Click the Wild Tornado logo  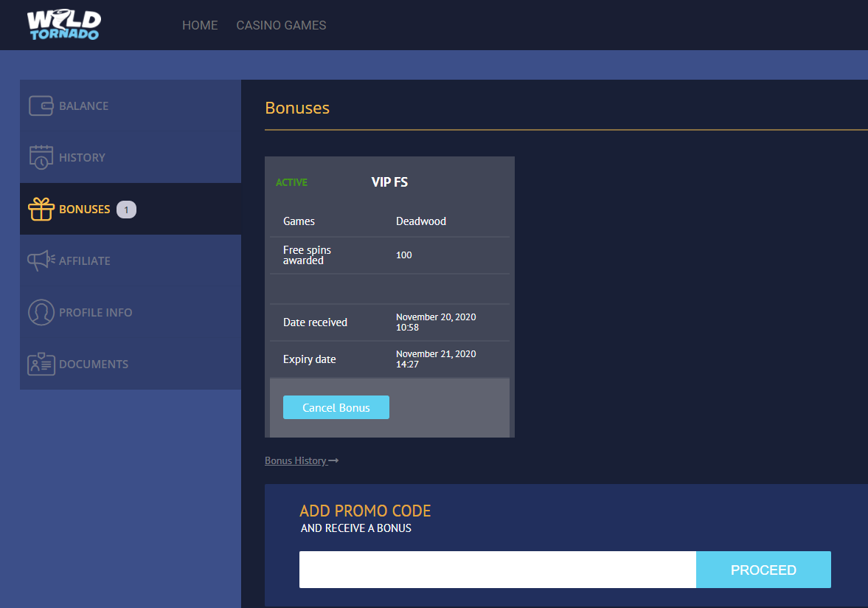[x=63, y=25]
